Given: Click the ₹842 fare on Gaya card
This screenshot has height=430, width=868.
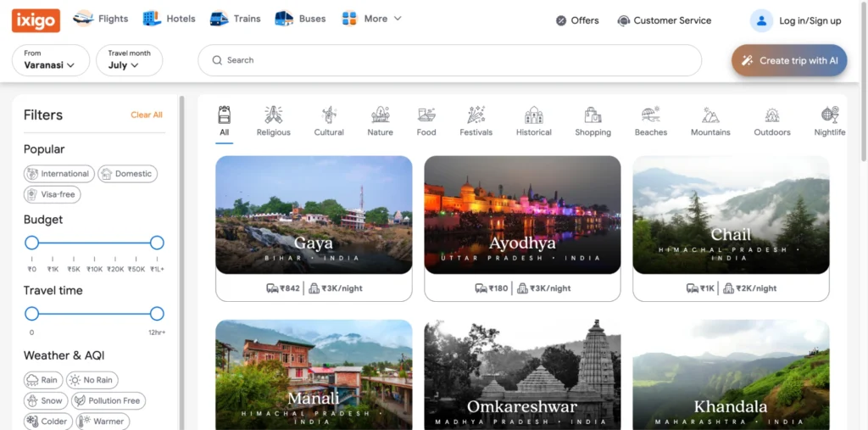Looking at the screenshot, I should click(290, 288).
